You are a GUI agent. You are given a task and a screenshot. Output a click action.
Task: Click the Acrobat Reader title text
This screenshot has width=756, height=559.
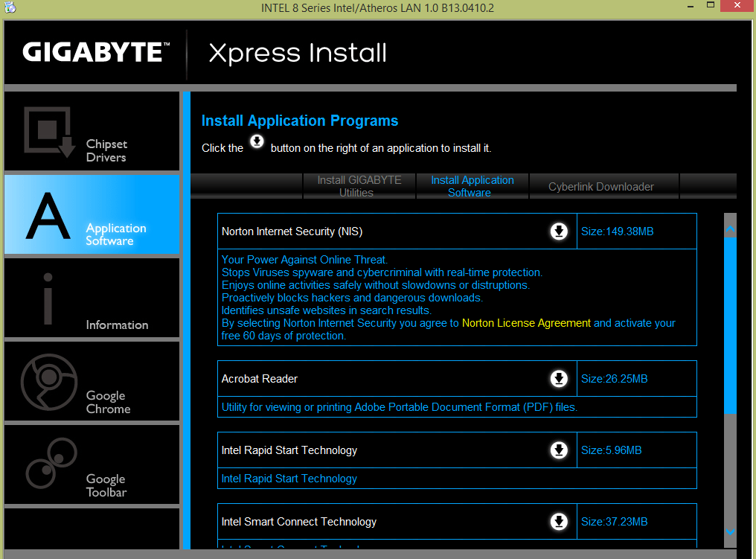point(260,379)
